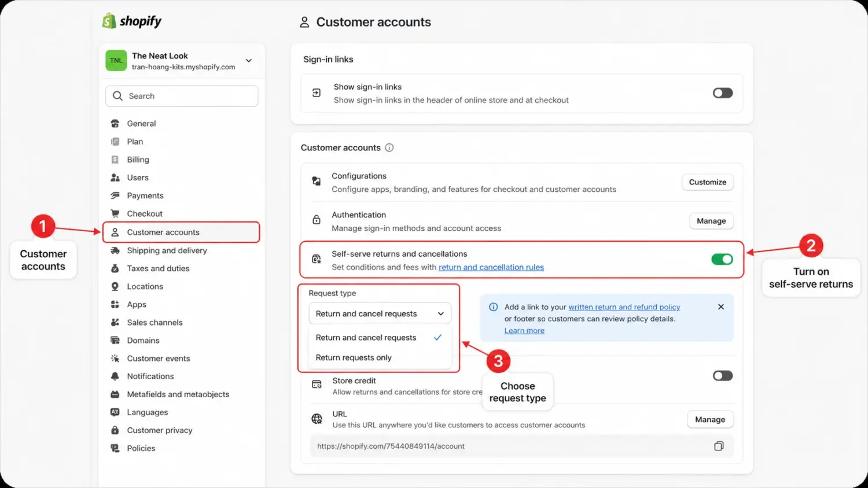Open Customer accounts in sidebar
The height and width of the screenshot is (488, 868).
point(181,232)
